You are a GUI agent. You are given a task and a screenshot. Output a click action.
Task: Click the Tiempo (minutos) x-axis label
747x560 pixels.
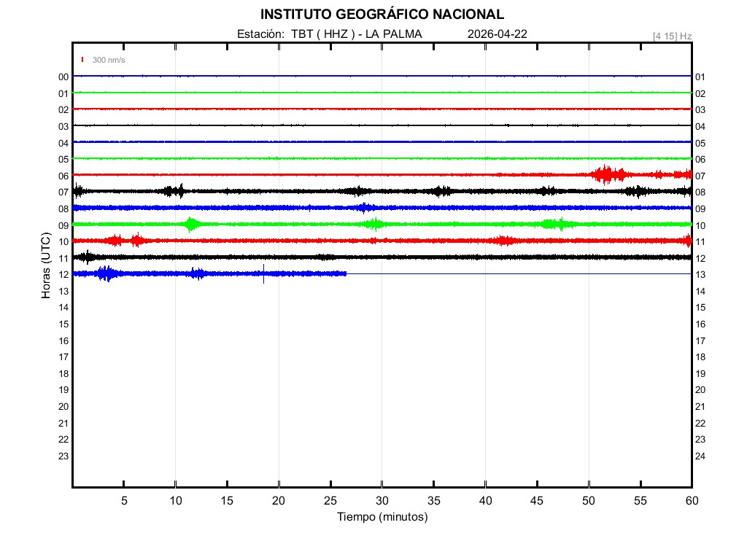click(382, 517)
